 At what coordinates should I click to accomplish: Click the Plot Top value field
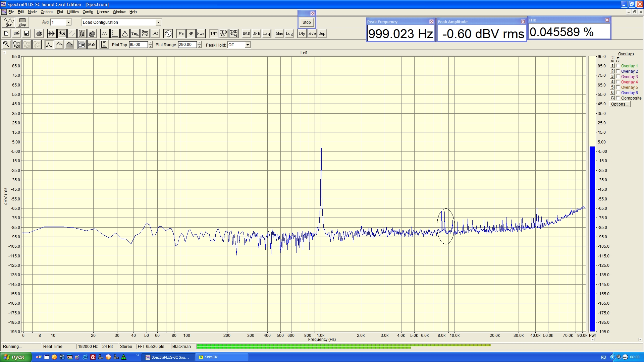(138, 45)
